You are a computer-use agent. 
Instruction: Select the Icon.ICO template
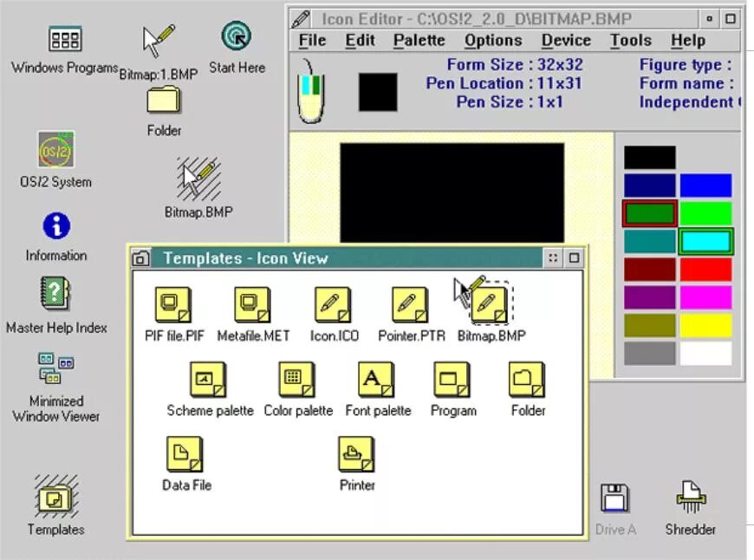333,305
